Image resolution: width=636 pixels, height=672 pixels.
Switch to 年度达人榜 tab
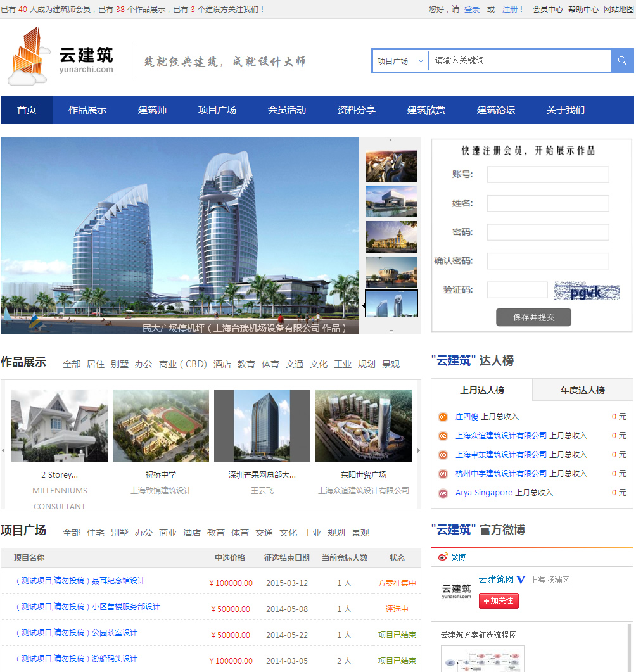click(x=583, y=390)
